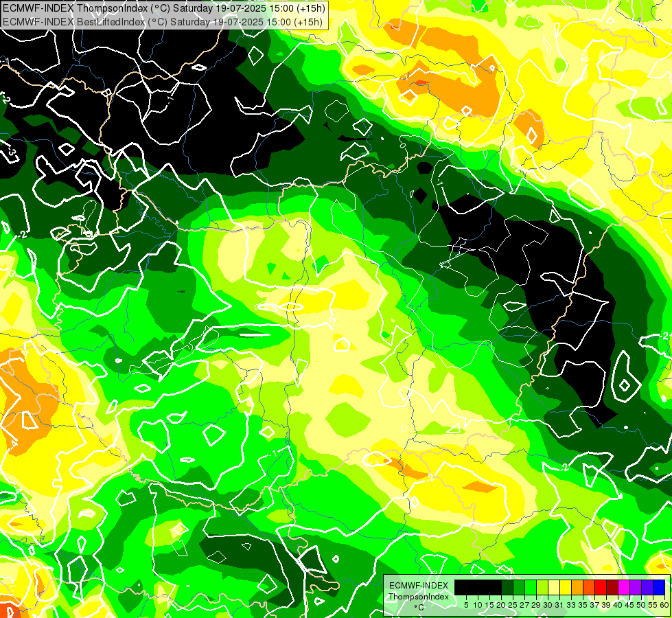Click the legend scale value 29
Image resolution: width=672 pixels, height=618 pixels.
[x=537, y=605]
